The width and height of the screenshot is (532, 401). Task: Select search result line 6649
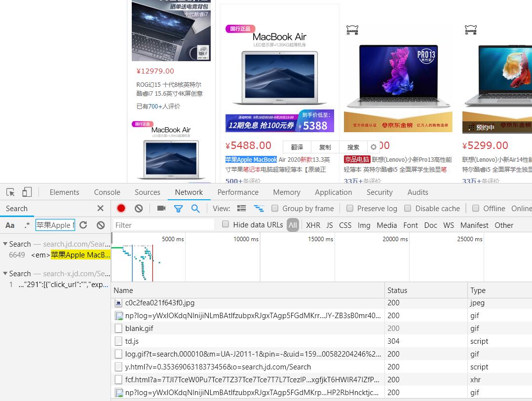(x=55, y=255)
